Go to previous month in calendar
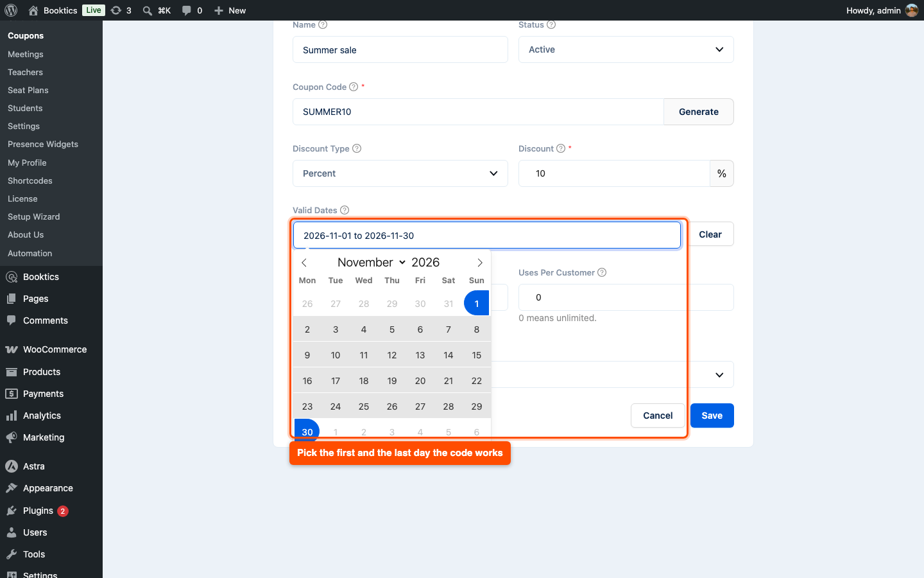 (304, 263)
